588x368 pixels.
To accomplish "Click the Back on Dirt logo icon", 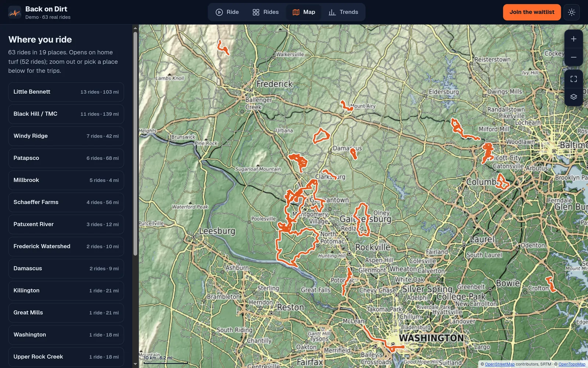I will 15,13.
